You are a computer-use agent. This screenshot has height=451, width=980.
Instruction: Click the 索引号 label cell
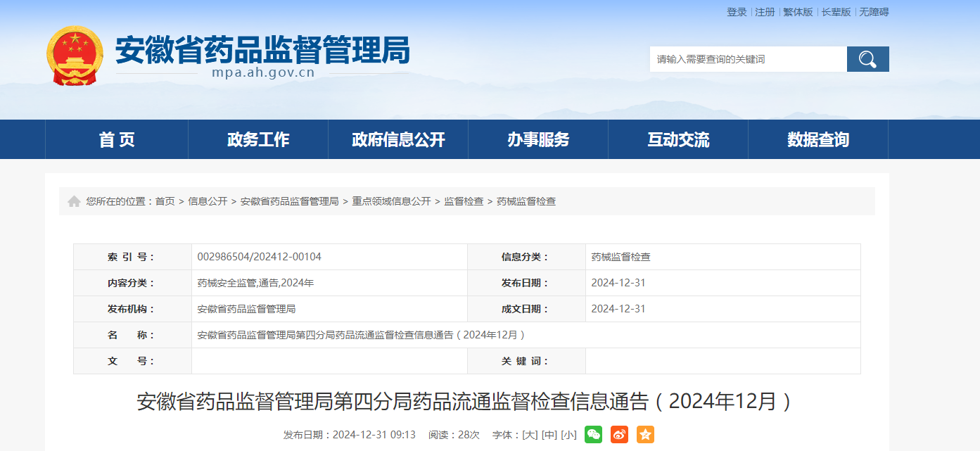(x=132, y=257)
